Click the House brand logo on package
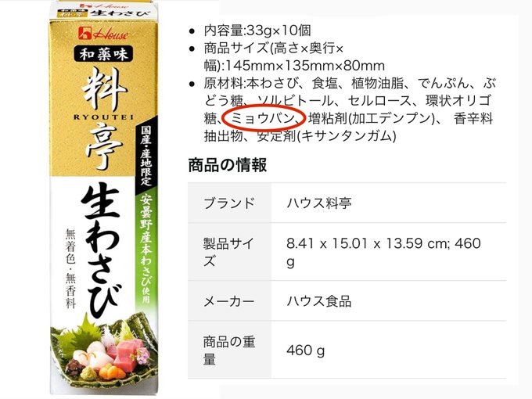 point(102,34)
